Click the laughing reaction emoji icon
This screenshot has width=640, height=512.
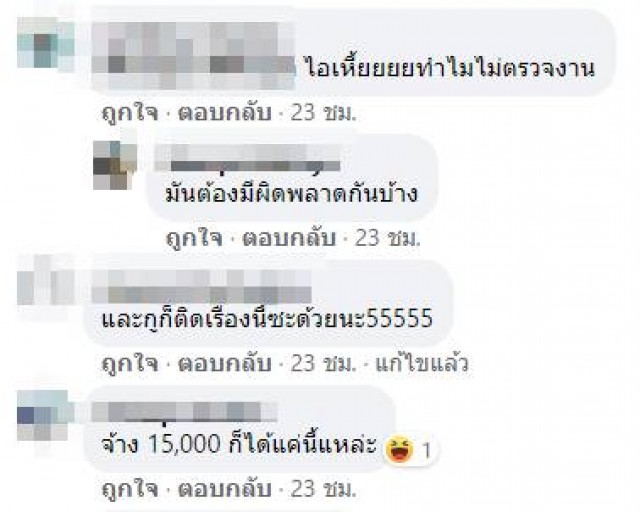[400, 449]
